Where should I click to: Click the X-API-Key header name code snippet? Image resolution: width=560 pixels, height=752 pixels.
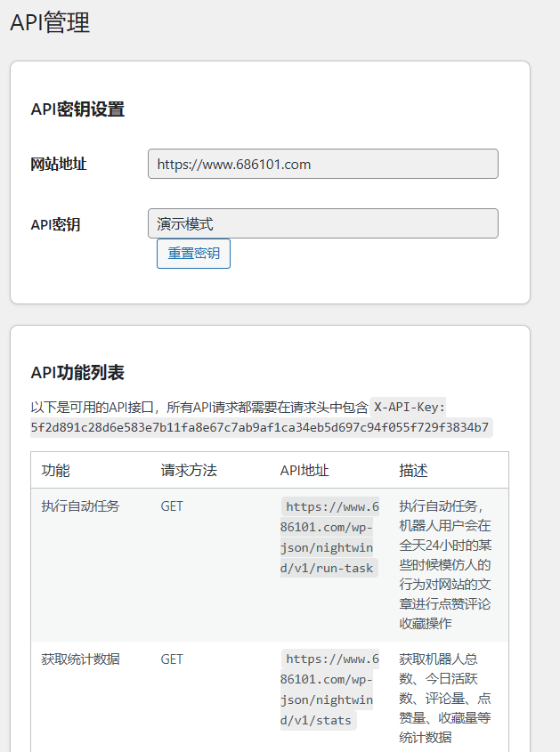[409, 407]
